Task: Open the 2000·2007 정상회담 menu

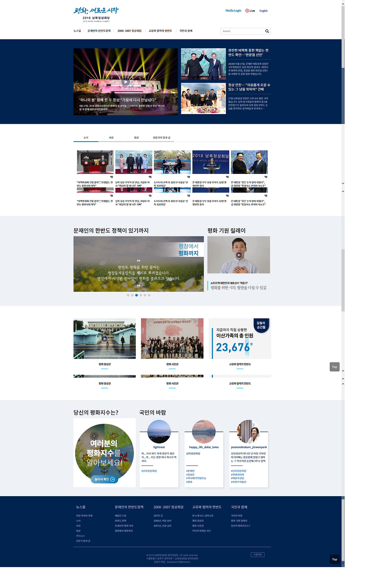Action: coord(129,31)
